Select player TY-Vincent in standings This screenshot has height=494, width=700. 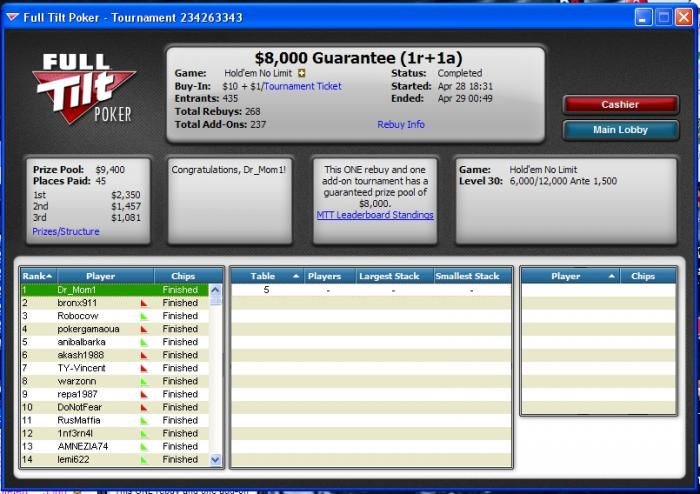coord(115,368)
